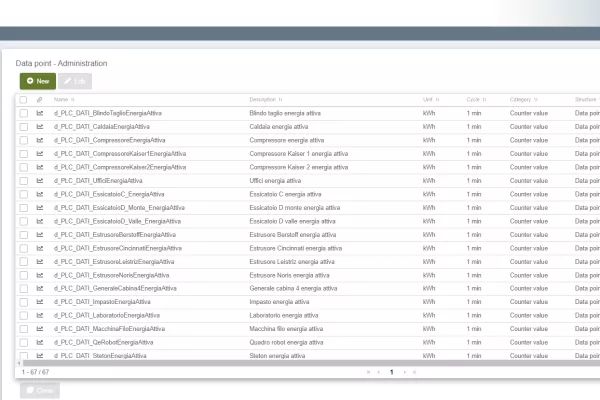Click scroll-left arrow of horizontal scrollbar
This screenshot has width=600, height=400.
pos(19,363)
